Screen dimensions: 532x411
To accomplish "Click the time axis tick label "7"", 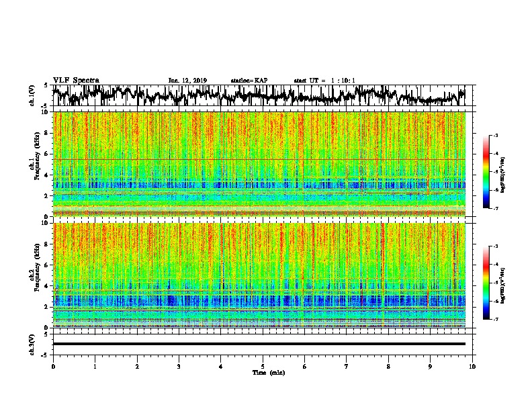I will coord(347,367).
